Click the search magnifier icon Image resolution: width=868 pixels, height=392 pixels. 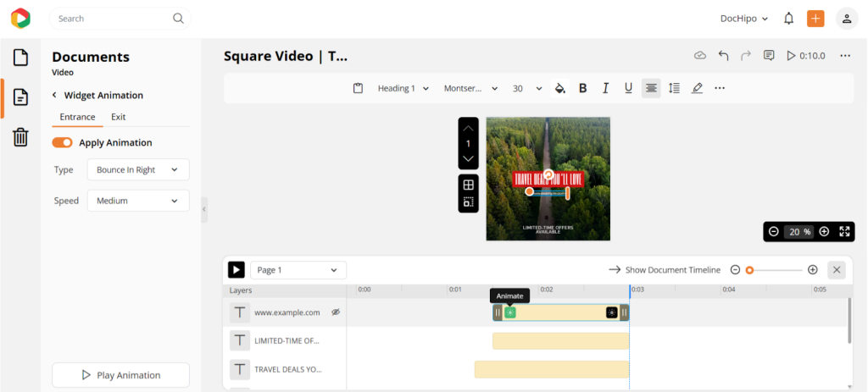click(178, 19)
